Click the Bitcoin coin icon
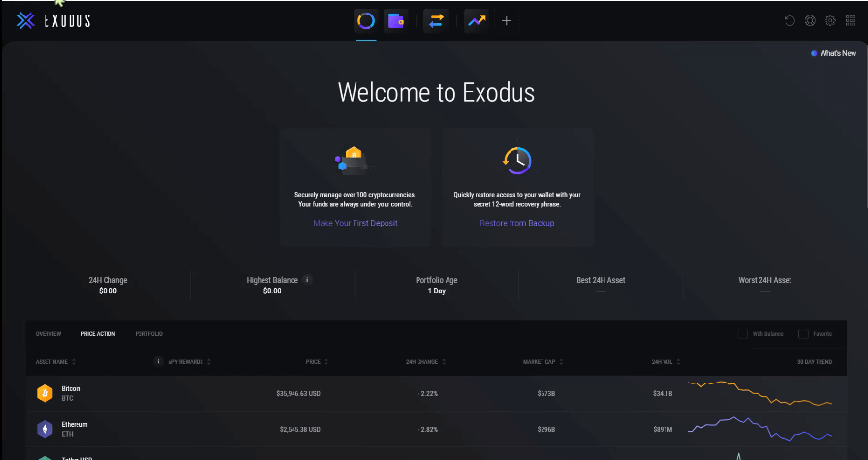The width and height of the screenshot is (868, 460). (x=45, y=393)
